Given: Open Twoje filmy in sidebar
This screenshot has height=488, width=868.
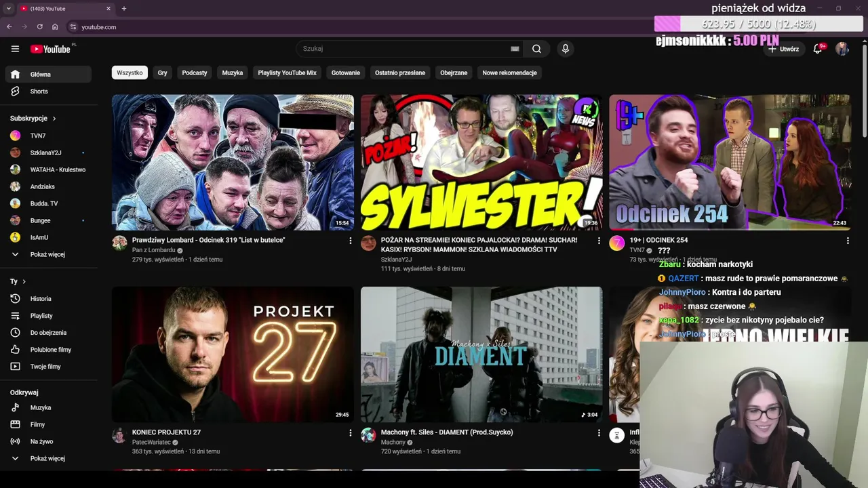Looking at the screenshot, I should tap(47, 367).
